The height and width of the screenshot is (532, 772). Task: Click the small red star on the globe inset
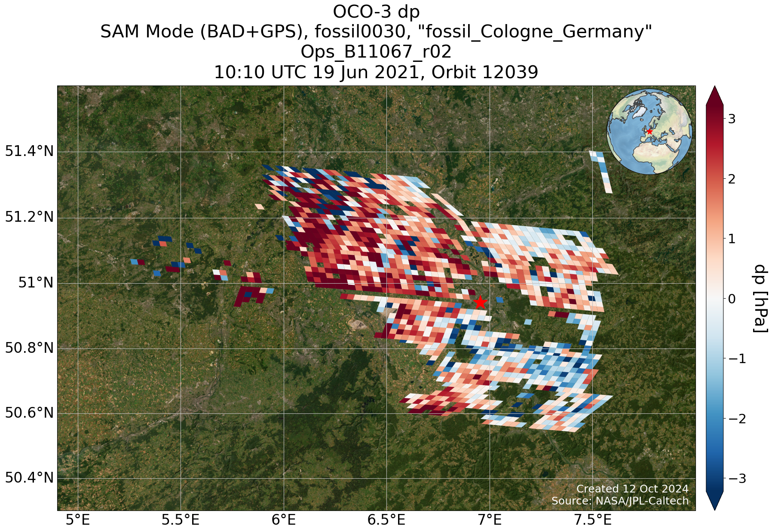(x=649, y=131)
